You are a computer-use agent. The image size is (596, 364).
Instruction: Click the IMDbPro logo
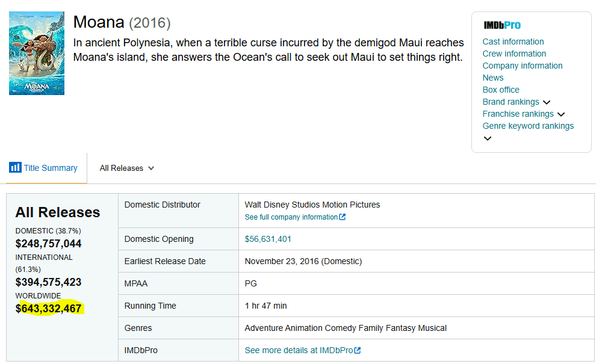coord(502,25)
